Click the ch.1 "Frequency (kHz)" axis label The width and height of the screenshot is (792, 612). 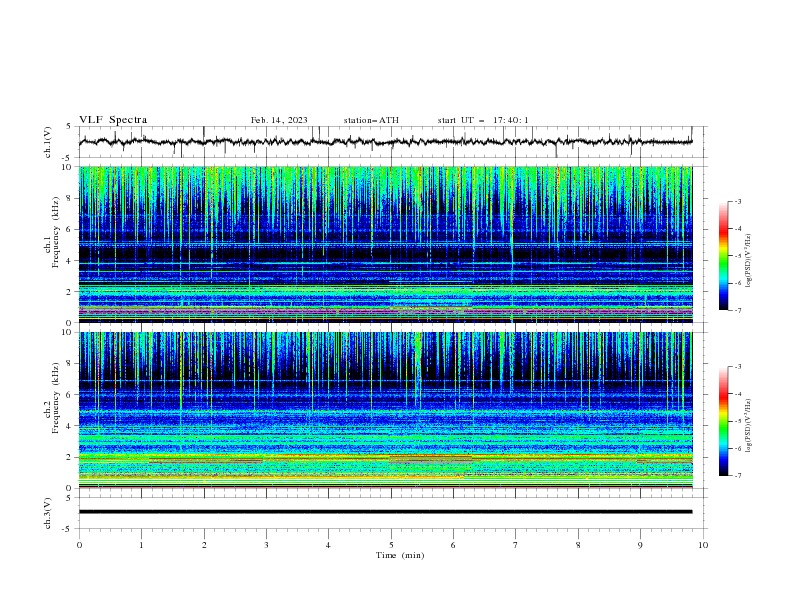[x=56, y=233]
